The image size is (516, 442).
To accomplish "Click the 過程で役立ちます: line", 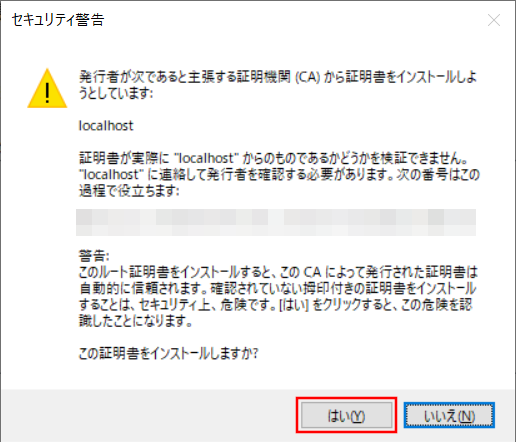I will tap(129, 191).
